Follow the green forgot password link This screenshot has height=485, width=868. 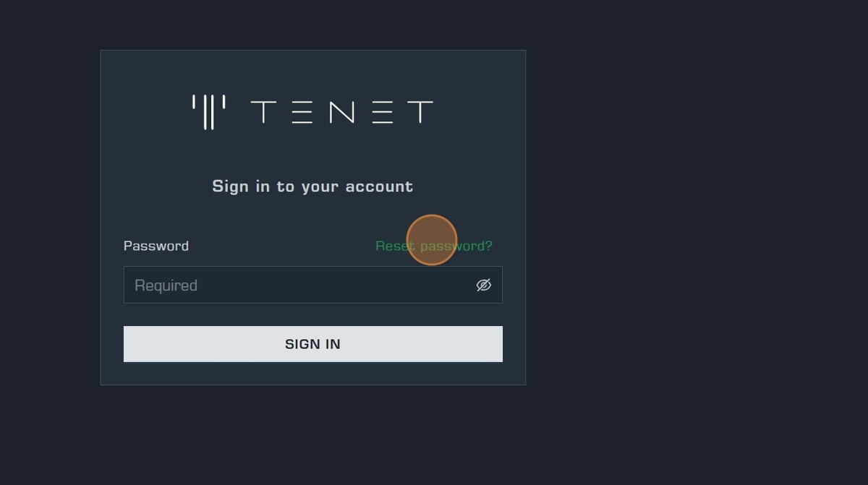tap(433, 246)
